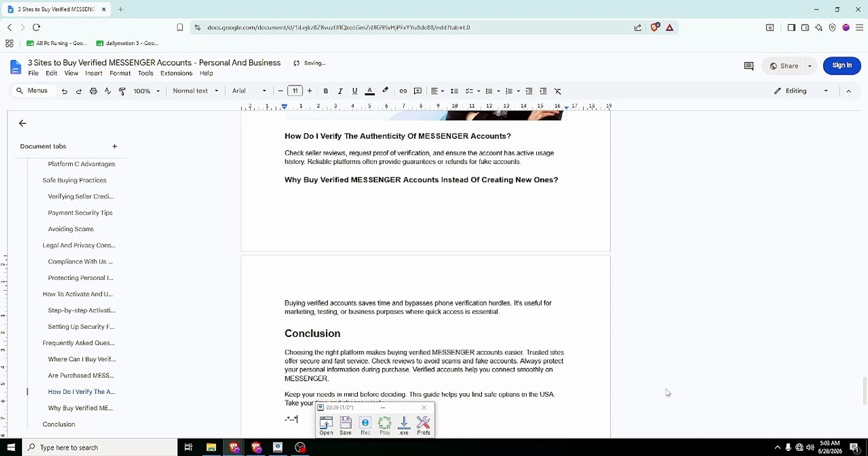The width and height of the screenshot is (868, 456).
Task: Toggle italic formatting
Action: [x=340, y=91]
